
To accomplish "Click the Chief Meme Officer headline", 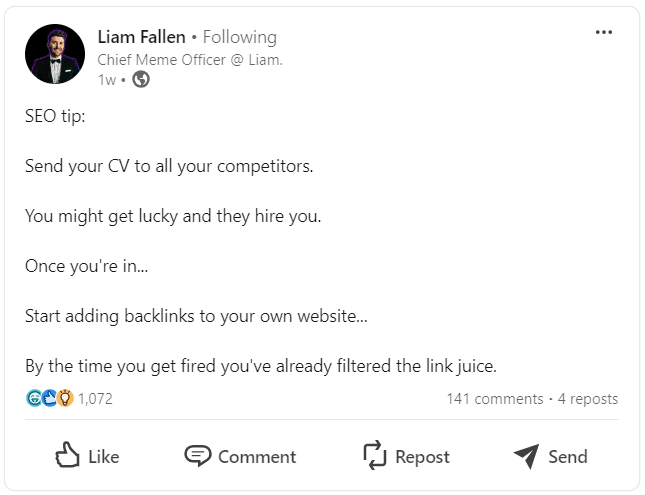I will 189,59.
